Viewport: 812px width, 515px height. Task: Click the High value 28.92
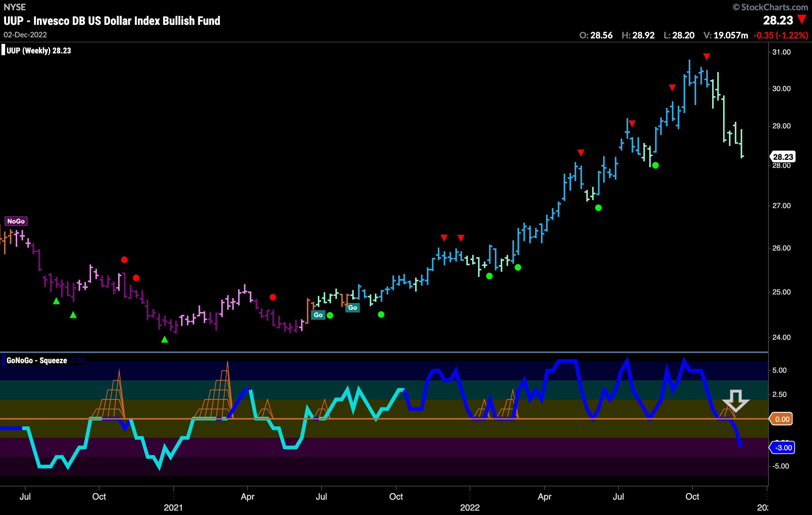click(x=643, y=35)
